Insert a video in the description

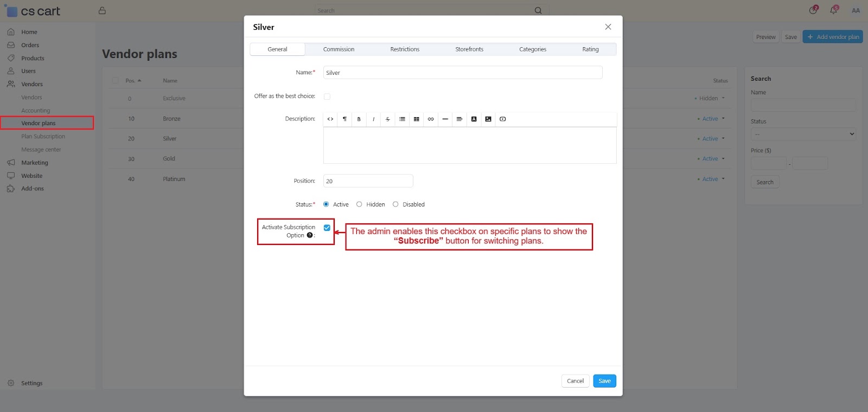(503, 119)
